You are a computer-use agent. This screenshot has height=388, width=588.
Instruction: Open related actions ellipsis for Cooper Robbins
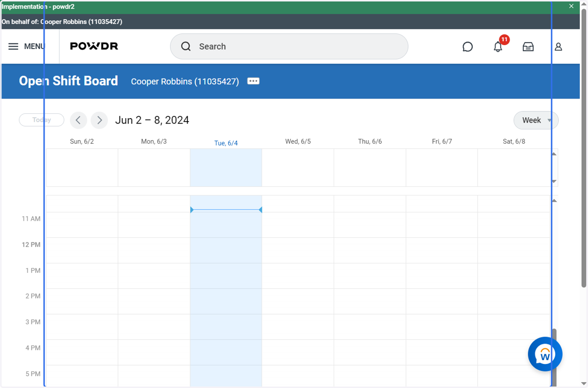pos(253,81)
